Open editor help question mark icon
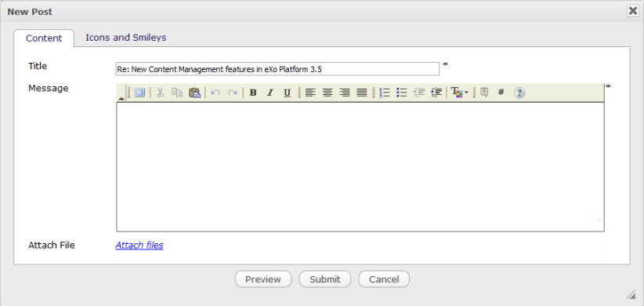Viewport: 644px width, 306px height. click(x=519, y=93)
